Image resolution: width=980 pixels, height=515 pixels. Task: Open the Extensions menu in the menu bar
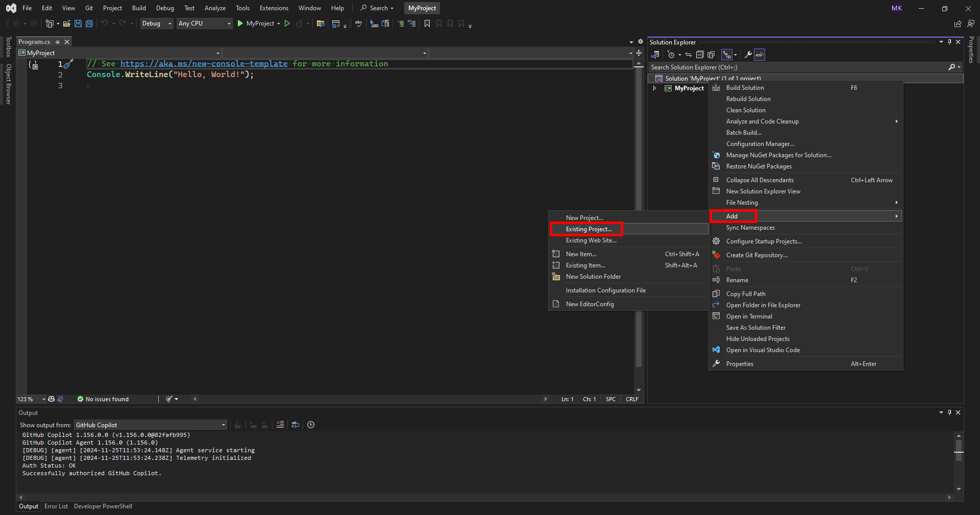pyautogui.click(x=274, y=8)
